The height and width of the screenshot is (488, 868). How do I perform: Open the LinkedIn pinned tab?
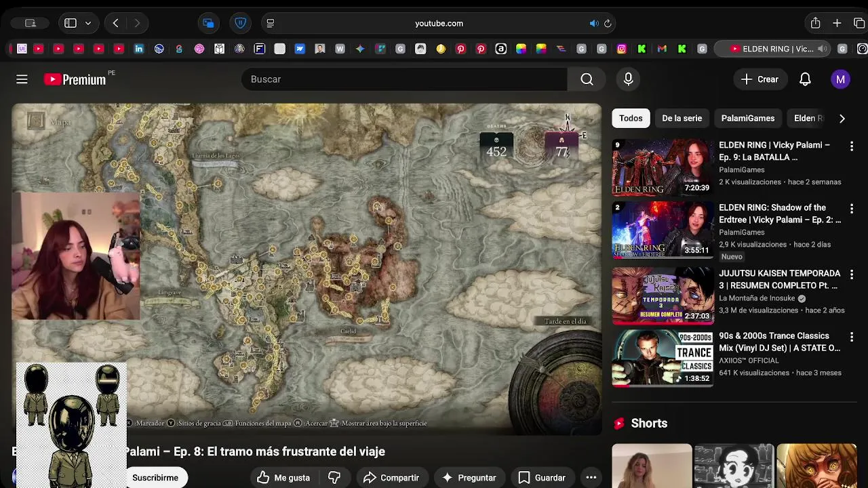pyautogui.click(x=139, y=49)
